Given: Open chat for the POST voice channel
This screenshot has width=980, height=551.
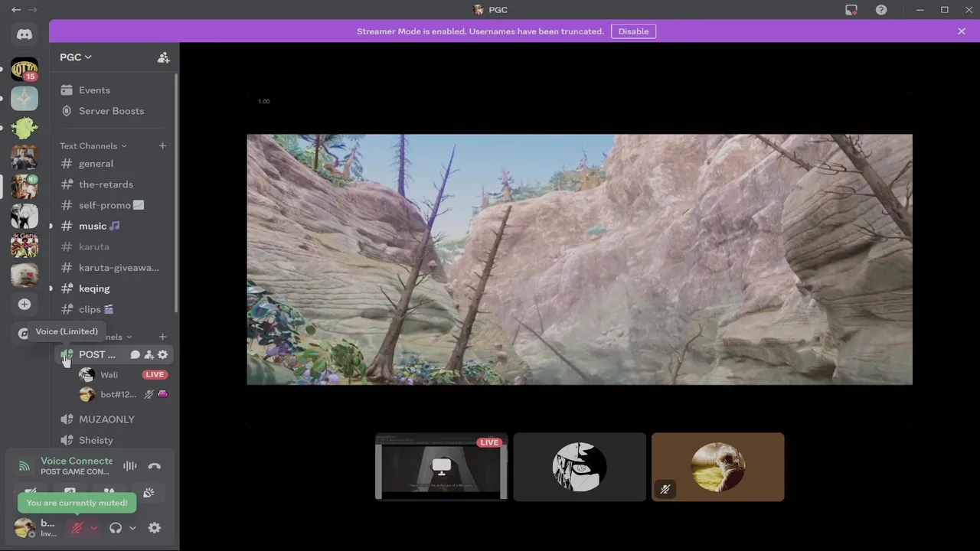Looking at the screenshot, I should 136,355.
